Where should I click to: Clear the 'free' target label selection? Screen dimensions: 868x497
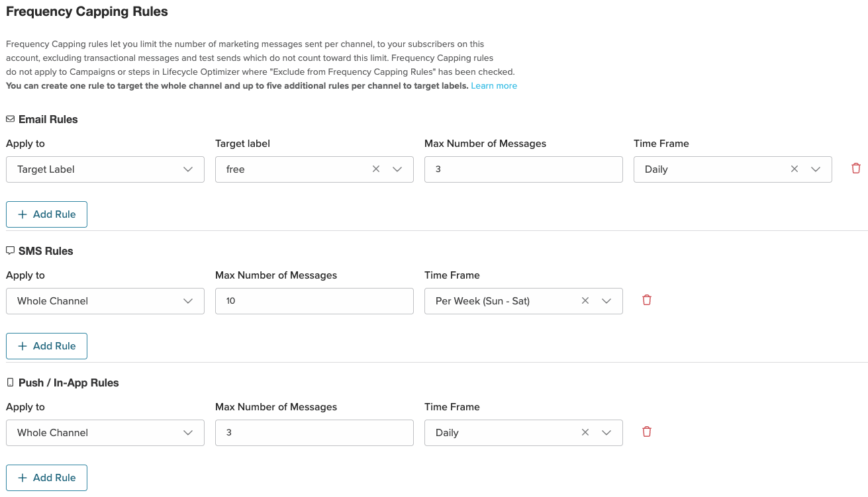[376, 169]
